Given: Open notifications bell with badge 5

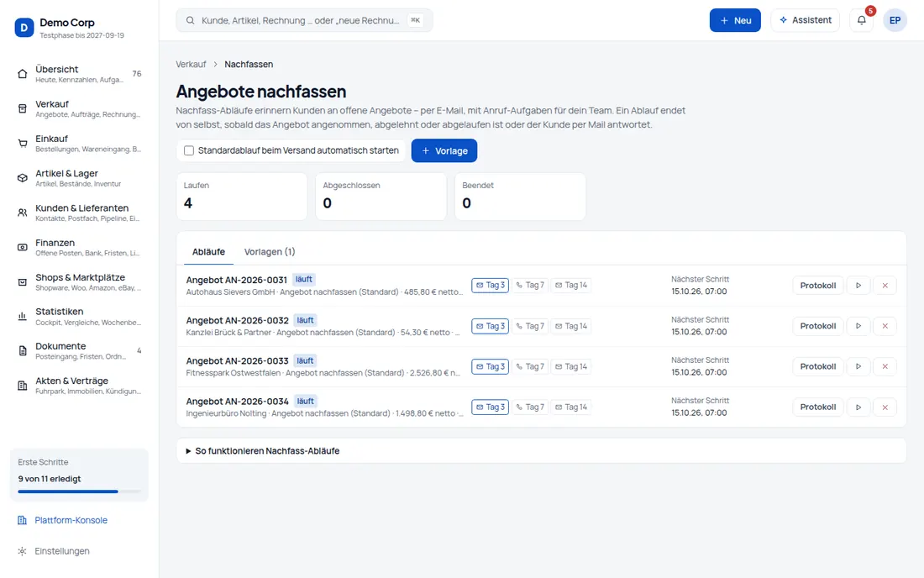Looking at the screenshot, I should coord(862,20).
